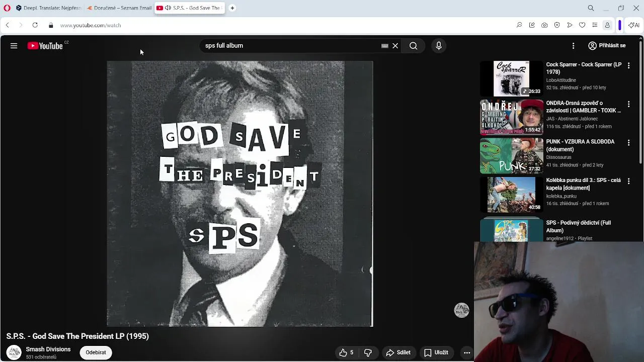
Task: Open options menu for ONDRA video
Action: pos(628,104)
